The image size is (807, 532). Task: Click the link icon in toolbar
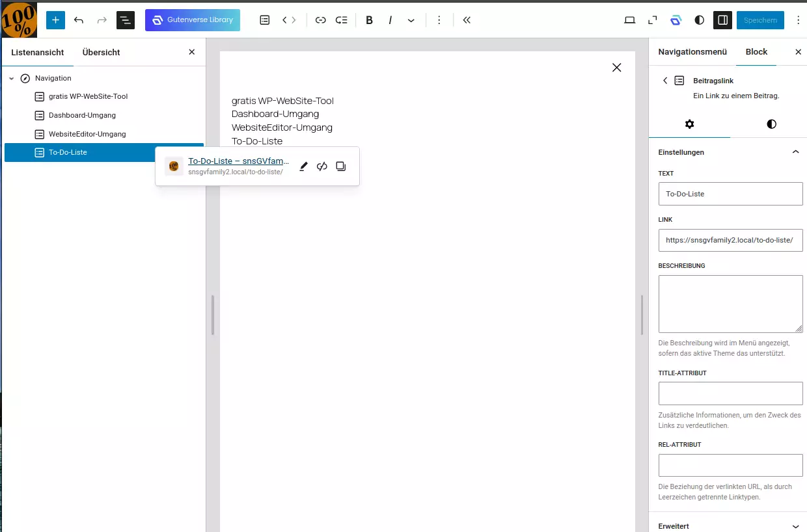320,20
